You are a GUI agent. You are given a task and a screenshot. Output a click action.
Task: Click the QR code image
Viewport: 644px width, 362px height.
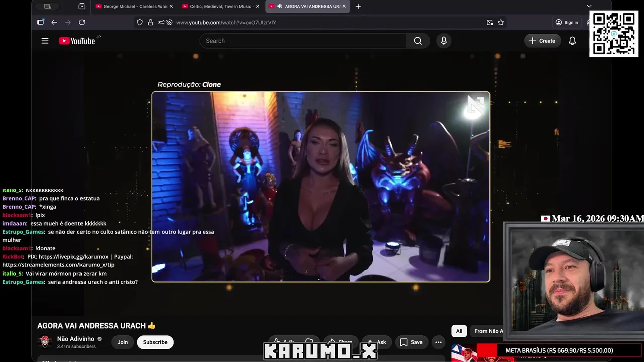614,34
